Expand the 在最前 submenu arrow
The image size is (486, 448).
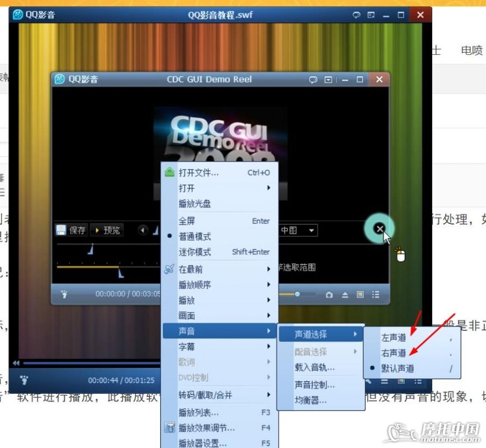[268, 269]
